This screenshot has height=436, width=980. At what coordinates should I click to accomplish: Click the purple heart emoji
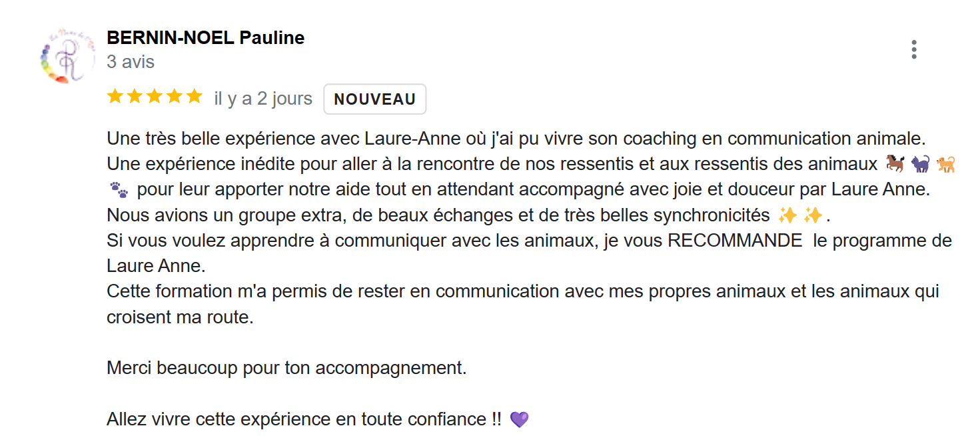point(519,419)
